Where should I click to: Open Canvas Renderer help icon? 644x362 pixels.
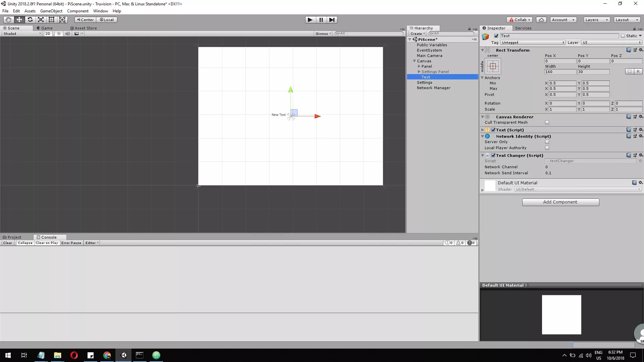(x=629, y=117)
